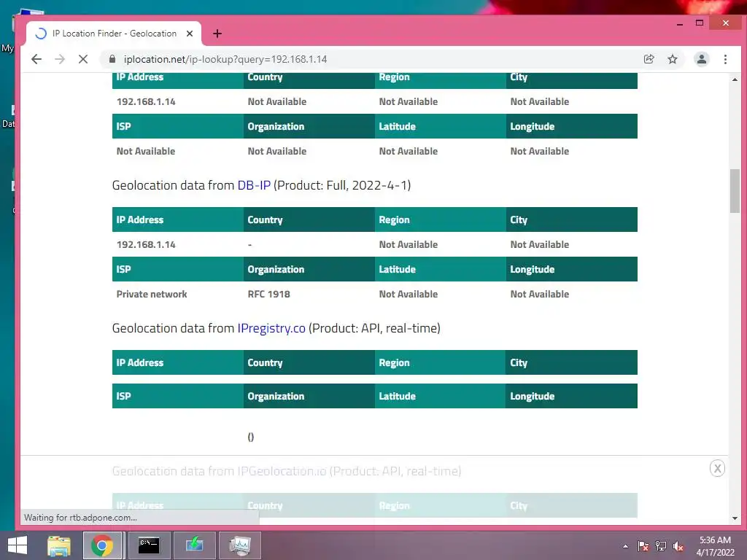747x560 pixels.
Task: Click the scrollbar down arrow
Action: [735, 518]
